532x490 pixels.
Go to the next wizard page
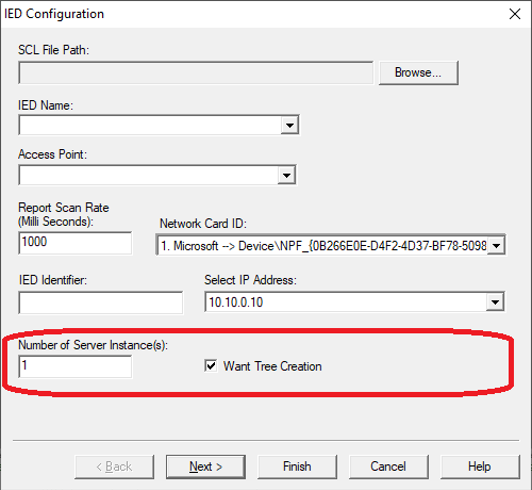pos(206,467)
